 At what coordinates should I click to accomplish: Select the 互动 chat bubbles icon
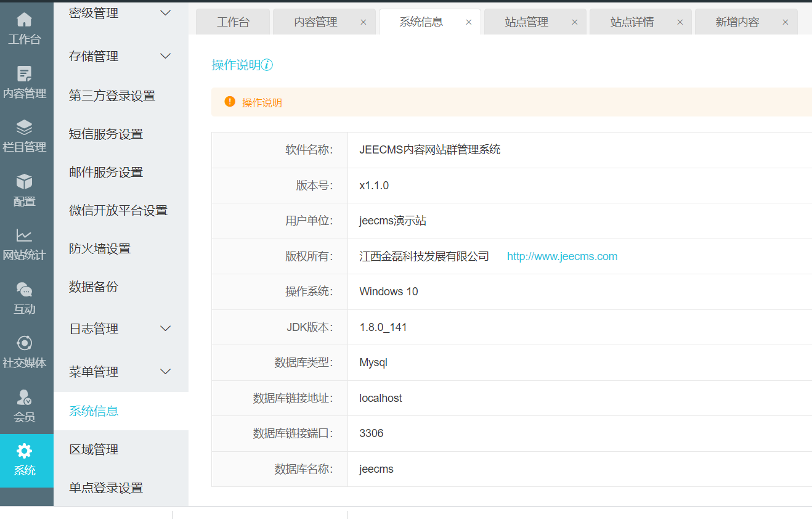click(x=24, y=290)
